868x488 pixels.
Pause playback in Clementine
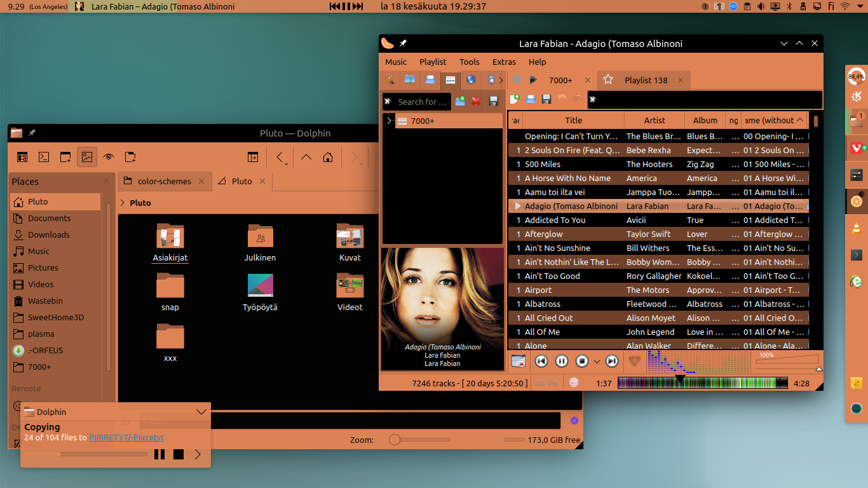point(562,361)
